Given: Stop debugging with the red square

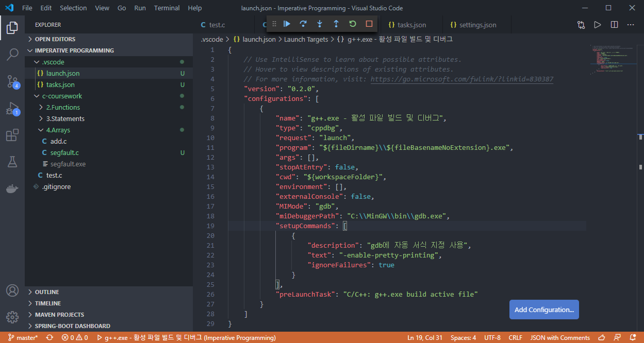Looking at the screenshot, I should (369, 24).
